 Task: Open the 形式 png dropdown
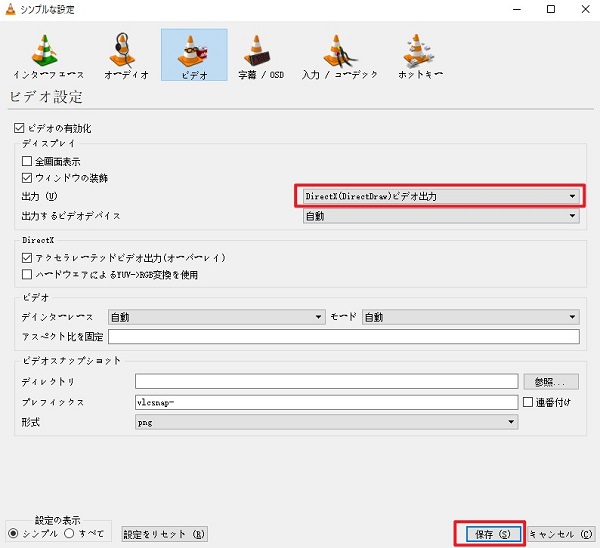[x=326, y=422]
